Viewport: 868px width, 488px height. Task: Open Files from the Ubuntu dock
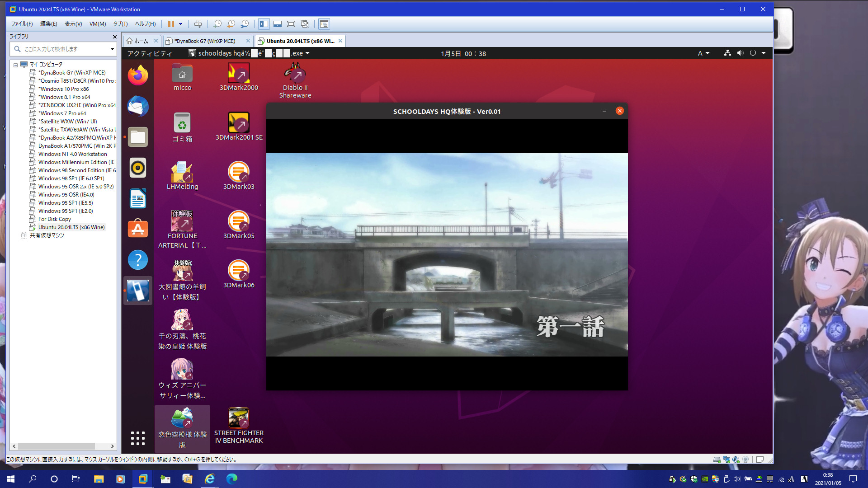138,137
